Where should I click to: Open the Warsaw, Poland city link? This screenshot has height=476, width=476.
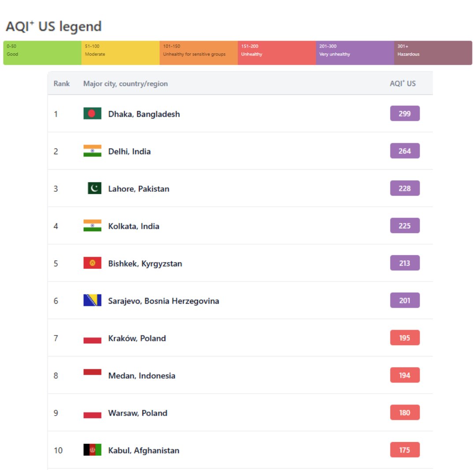click(138, 413)
